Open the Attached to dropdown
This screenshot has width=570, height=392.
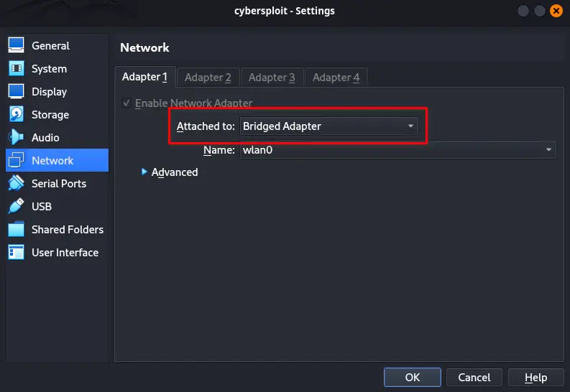click(328, 126)
